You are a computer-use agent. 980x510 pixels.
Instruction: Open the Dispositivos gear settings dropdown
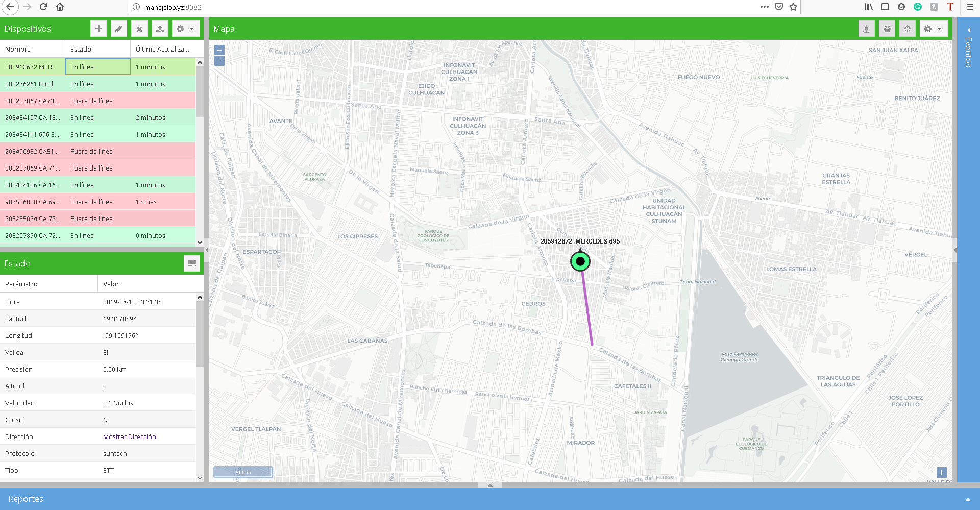[x=185, y=29]
